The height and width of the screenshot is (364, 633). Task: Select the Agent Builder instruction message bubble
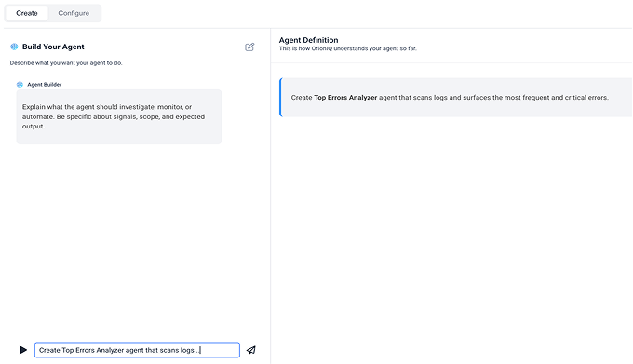pos(119,116)
